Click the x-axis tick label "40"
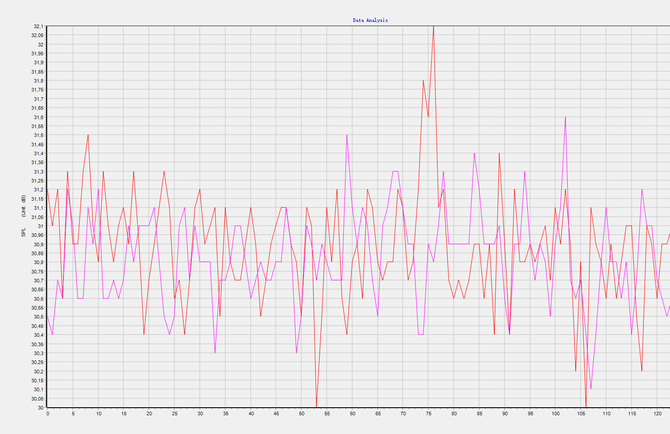The image size is (670, 434). 251,414
